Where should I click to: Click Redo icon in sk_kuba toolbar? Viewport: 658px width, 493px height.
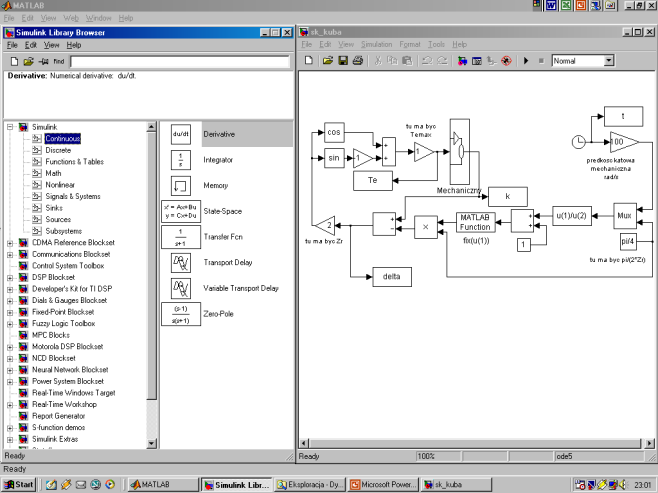(x=442, y=60)
